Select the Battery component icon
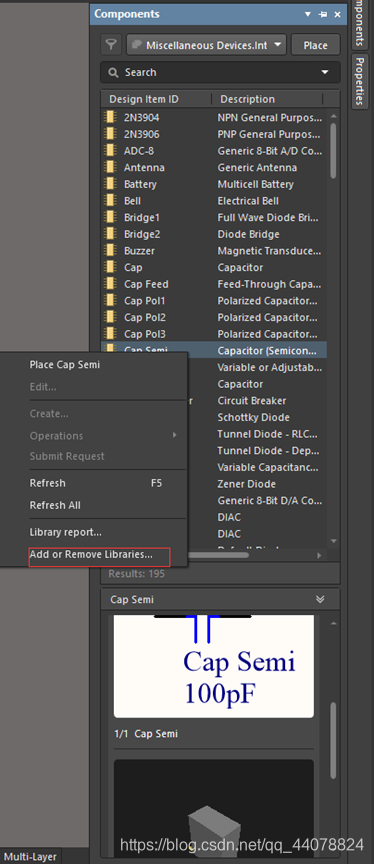374x864 pixels. point(111,184)
